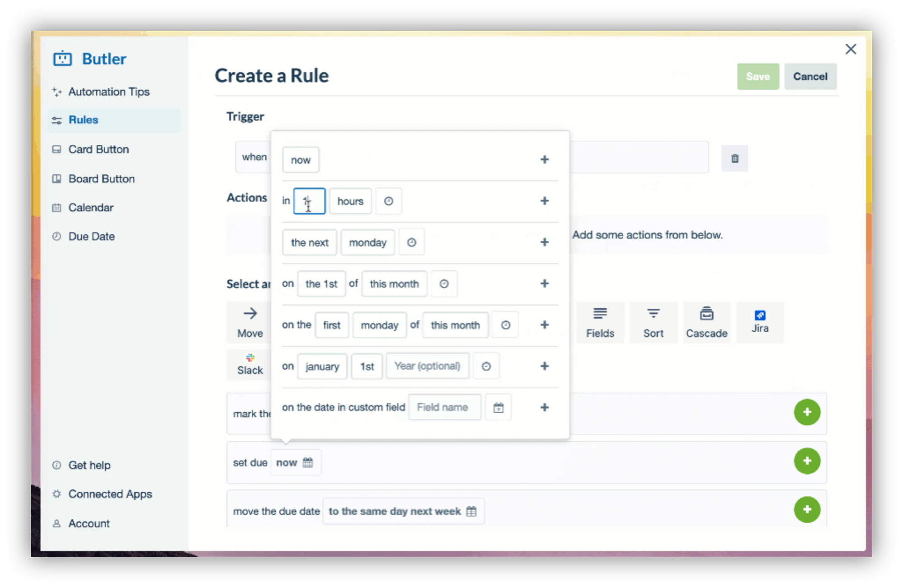Add the 'mark the' action with green plus
Image resolution: width=903 pixels, height=588 pixels.
(807, 412)
